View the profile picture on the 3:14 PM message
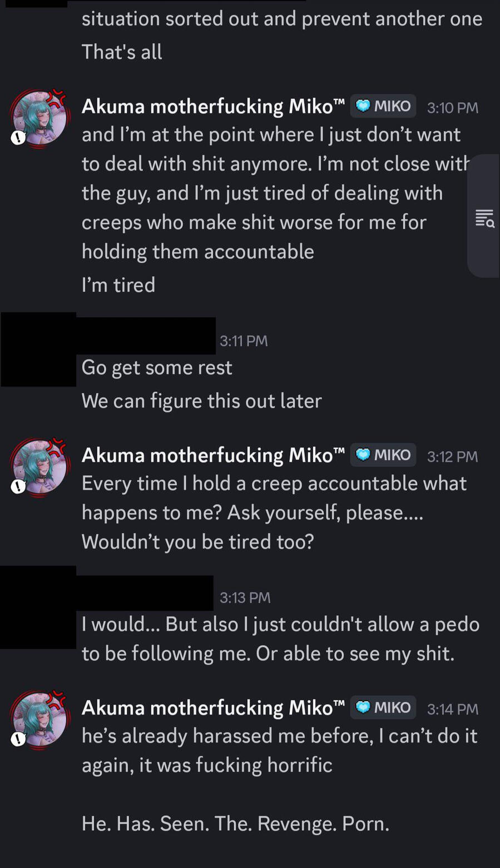 (x=40, y=720)
